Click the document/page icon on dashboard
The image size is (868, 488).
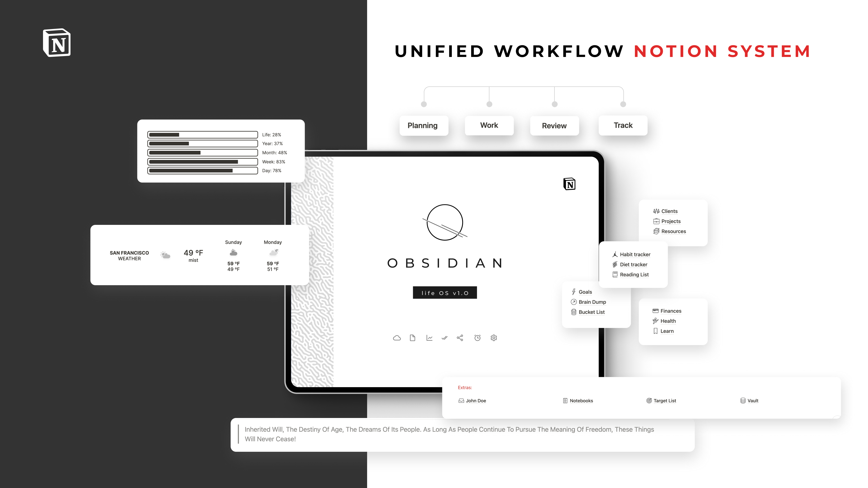(413, 338)
